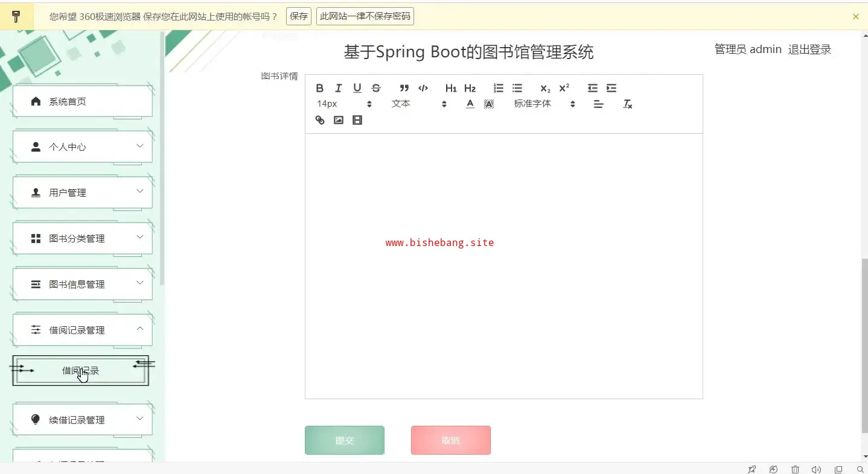Image resolution: width=868 pixels, height=474 pixels.
Task: Dismiss the save-password bar
Action: coord(856,17)
